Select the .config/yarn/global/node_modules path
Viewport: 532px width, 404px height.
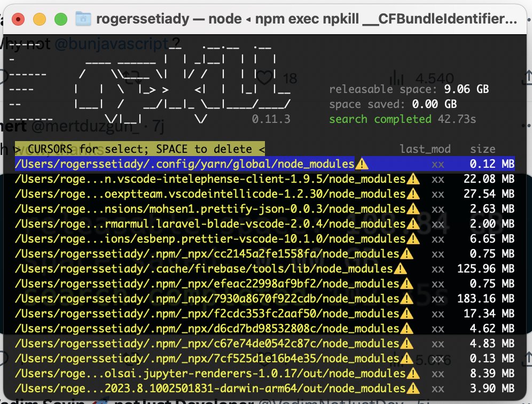185,164
